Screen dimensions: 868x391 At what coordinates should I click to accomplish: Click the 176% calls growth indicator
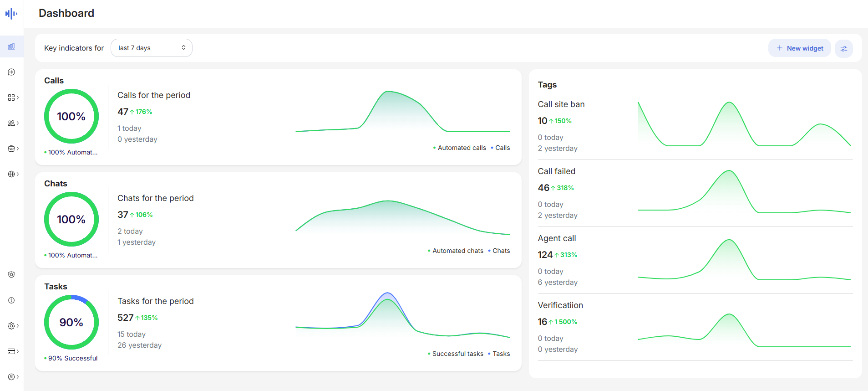(x=141, y=112)
